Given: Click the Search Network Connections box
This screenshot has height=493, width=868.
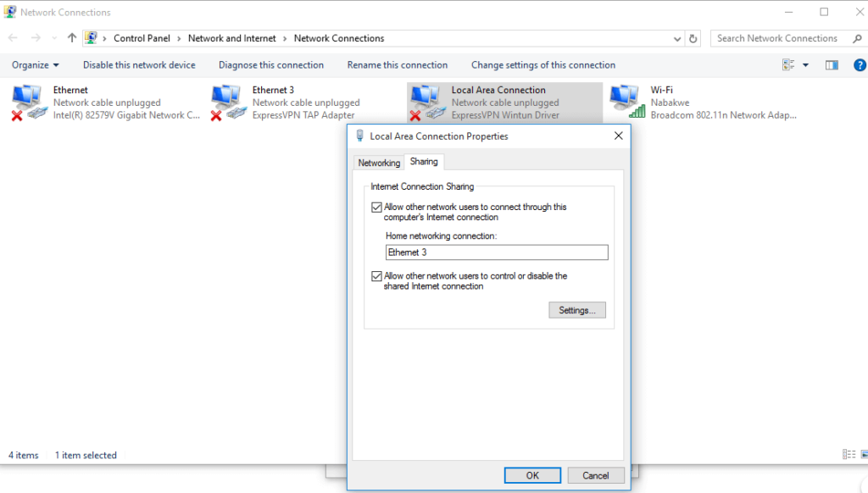Looking at the screenshot, I should point(777,38).
